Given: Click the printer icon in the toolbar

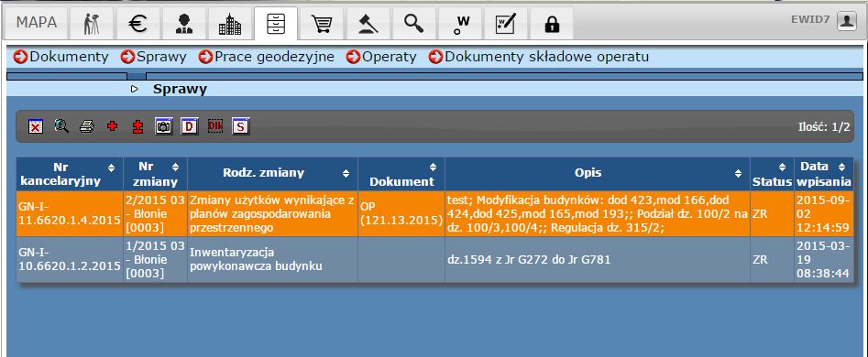Looking at the screenshot, I should click(x=87, y=126).
